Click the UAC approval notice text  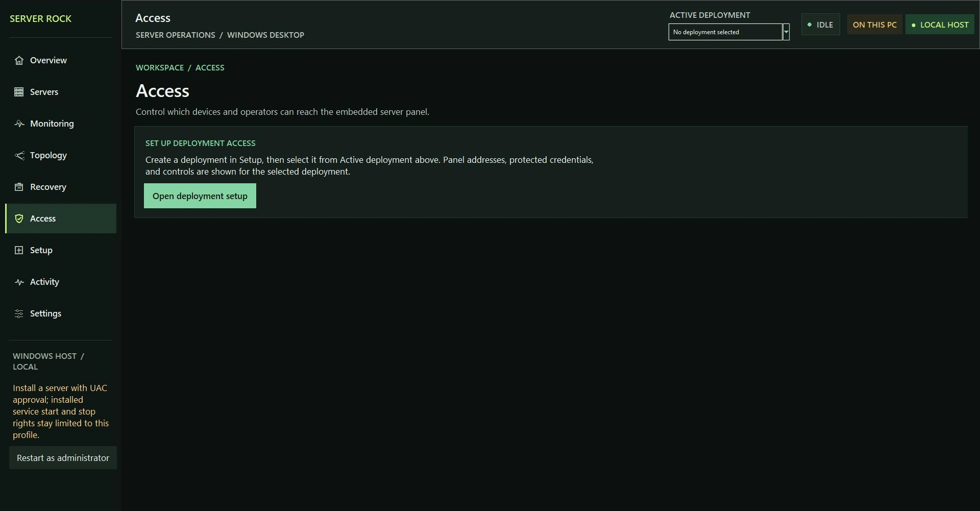pyautogui.click(x=61, y=411)
